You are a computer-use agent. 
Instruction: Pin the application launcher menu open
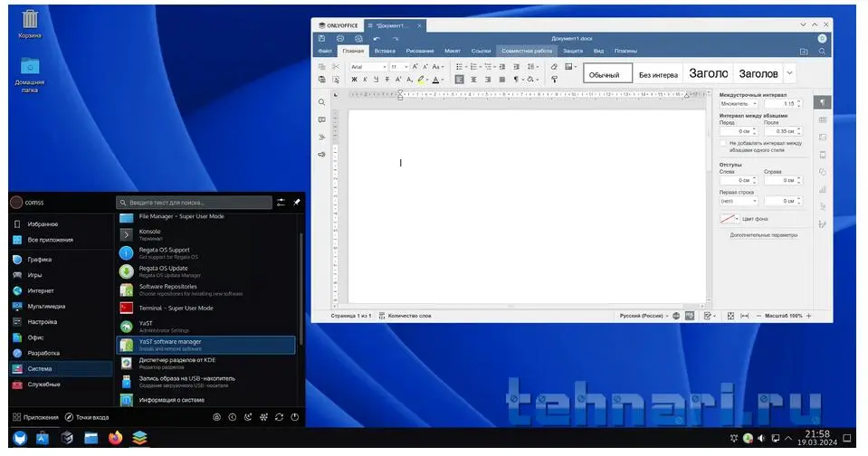(297, 203)
